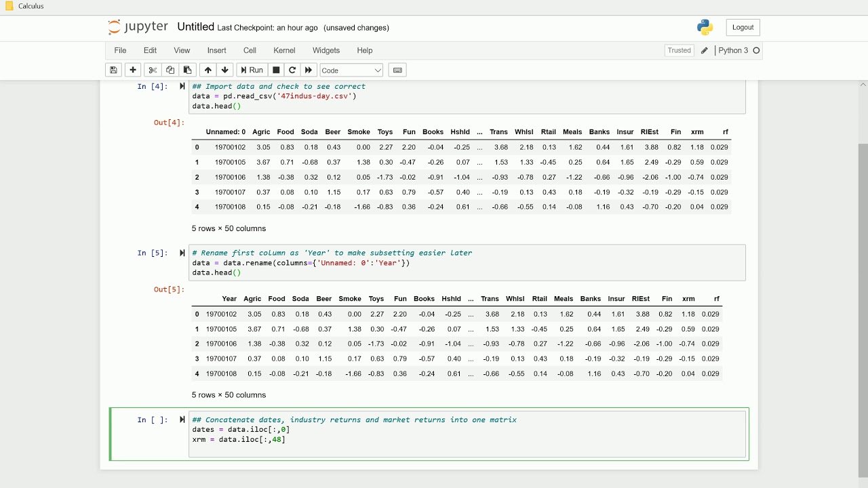Click the Year column header in Out[5]
Viewport: 868px width, 488px height.
click(229, 299)
